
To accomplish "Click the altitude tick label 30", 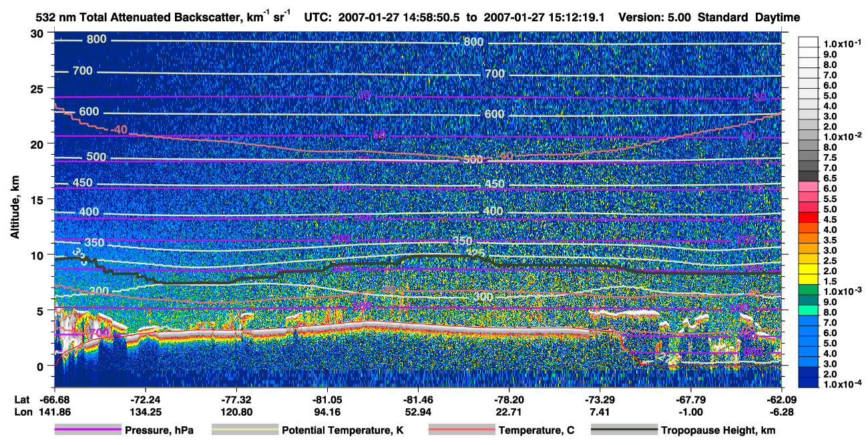I will (39, 33).
